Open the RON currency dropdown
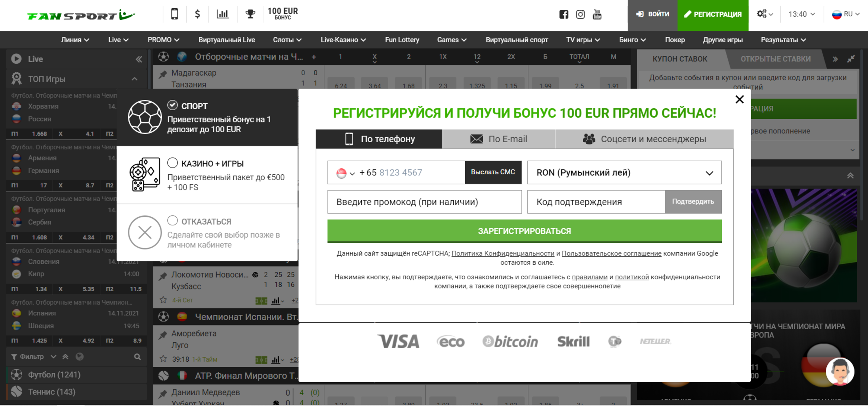Viewport: 868px width, 406px height. [x=624, y=172]
